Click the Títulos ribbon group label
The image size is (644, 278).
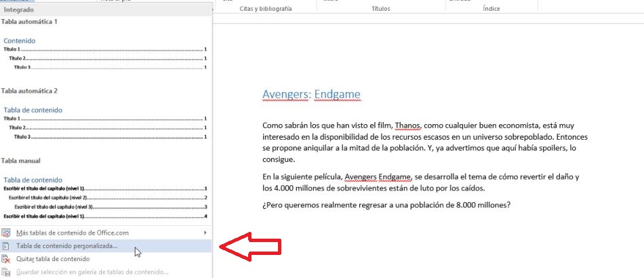(381, 9)
